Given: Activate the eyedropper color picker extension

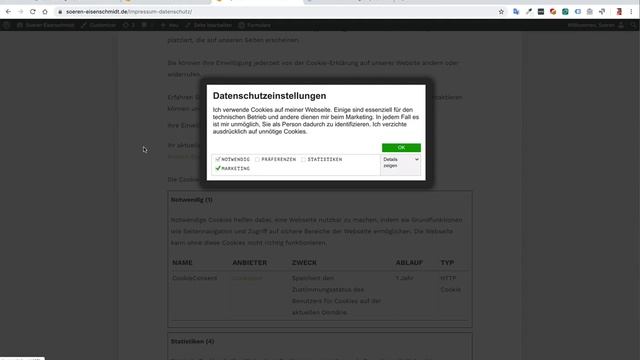Looking at the screenshot, I should tap(529, 12).
